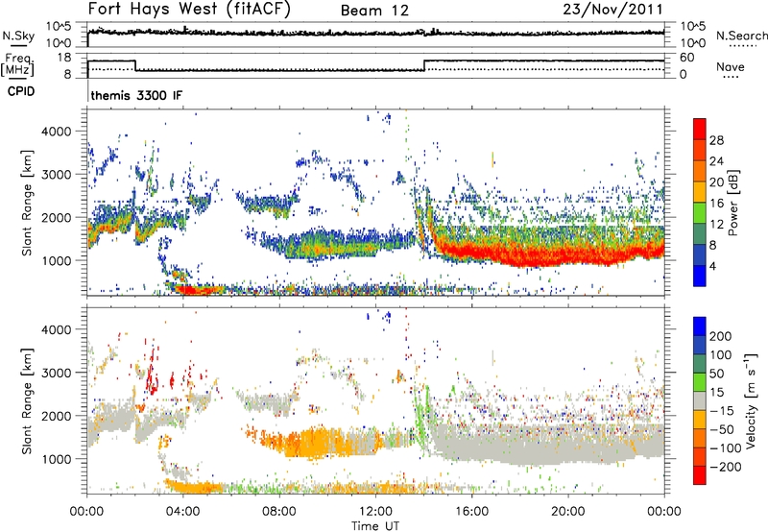
Task: Click the 'themis 3300 IF' text
Action: click(136, 95)
